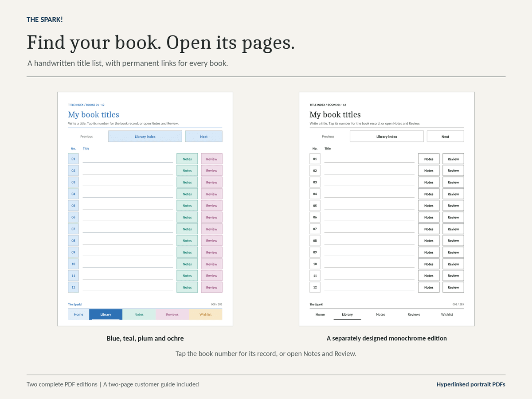Select Home tab in color edition footer

pyautogui.click(x=78, y=314)
